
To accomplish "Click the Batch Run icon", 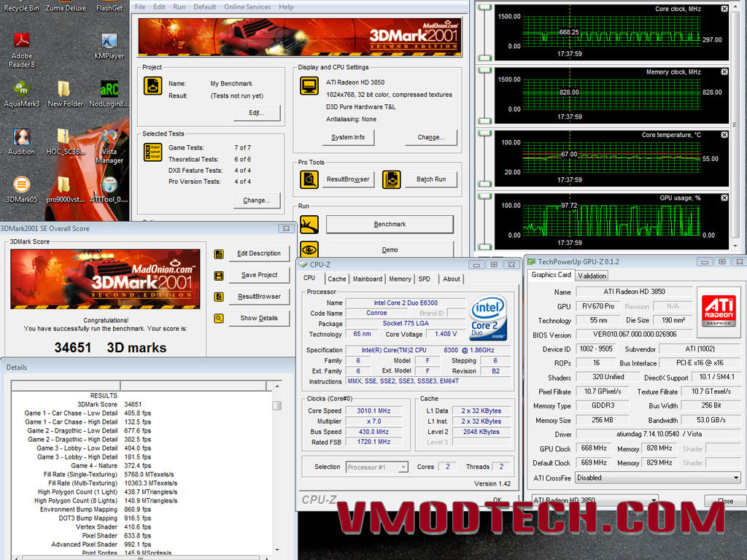I will coord(391,179).
